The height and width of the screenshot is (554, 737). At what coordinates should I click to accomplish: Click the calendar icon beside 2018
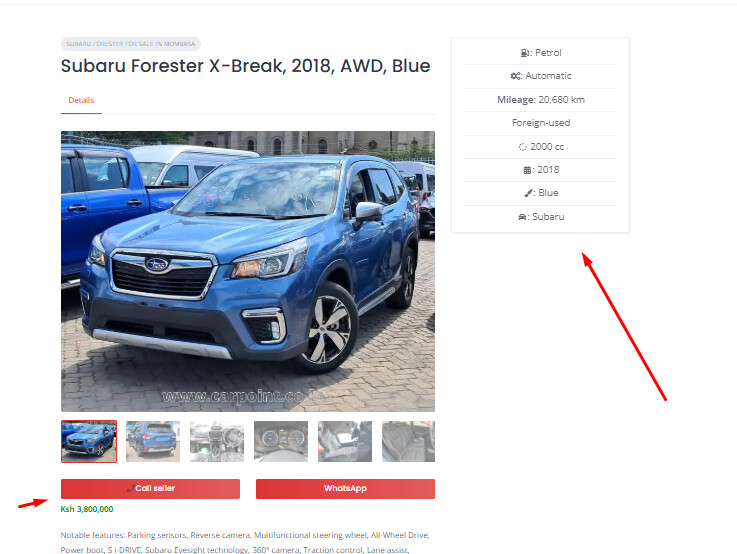[x=527, y=170]
